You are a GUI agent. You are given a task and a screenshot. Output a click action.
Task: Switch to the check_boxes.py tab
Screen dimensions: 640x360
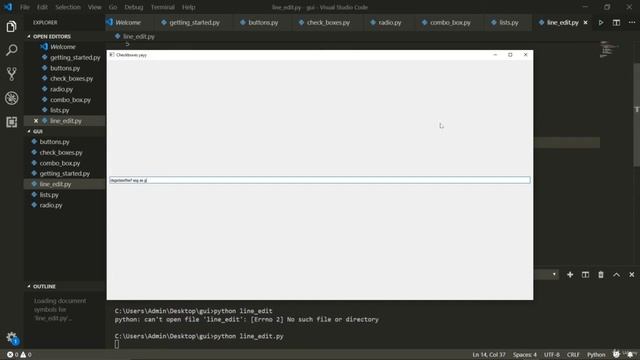(328, 22)
